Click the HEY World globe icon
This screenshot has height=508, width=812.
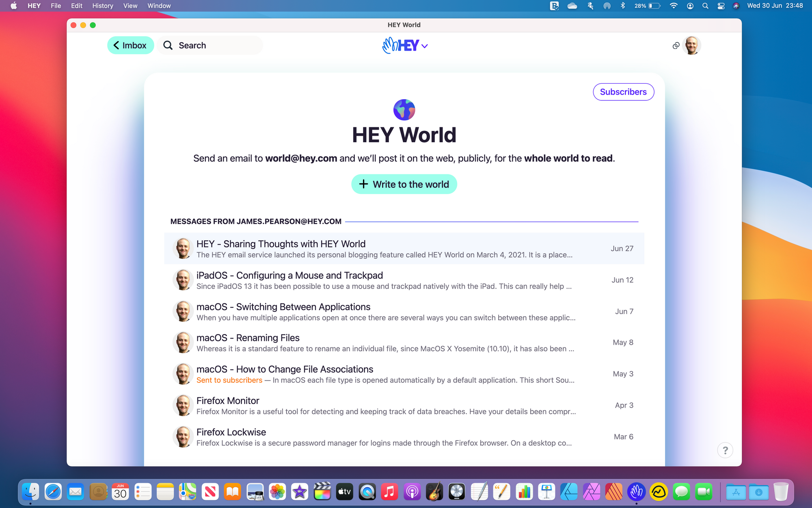pos(404,109)
